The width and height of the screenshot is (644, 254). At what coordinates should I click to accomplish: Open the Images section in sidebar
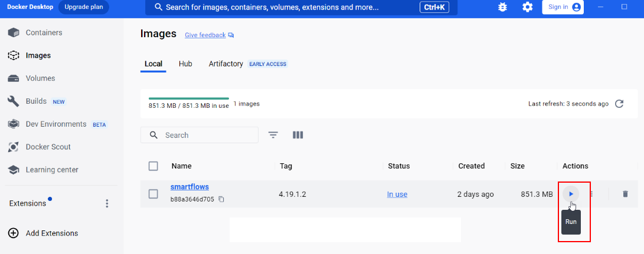38,55
